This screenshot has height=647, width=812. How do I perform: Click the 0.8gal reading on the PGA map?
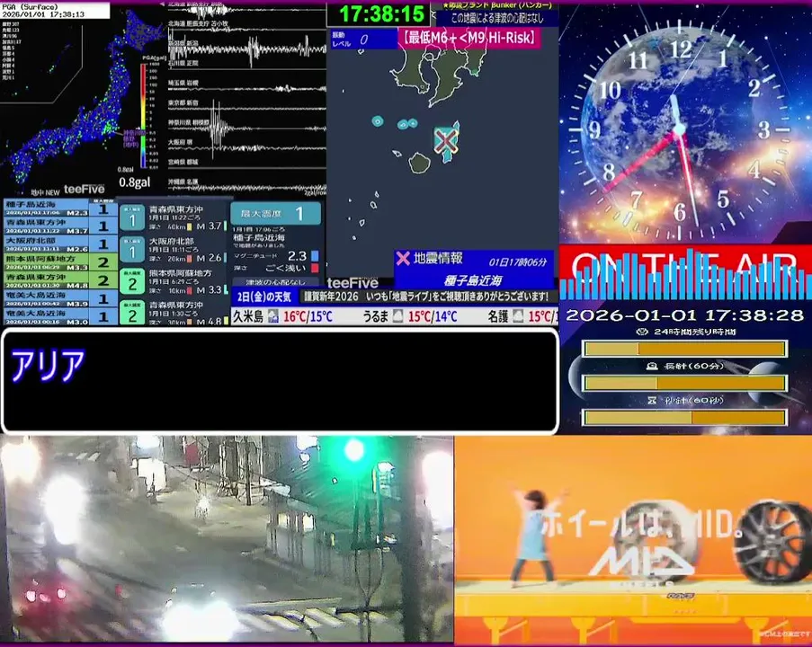135,182
